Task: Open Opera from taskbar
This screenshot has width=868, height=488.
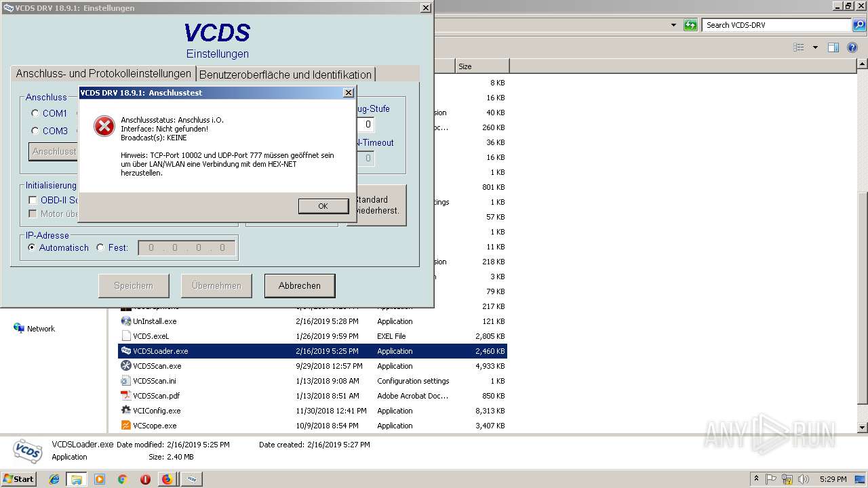Action: (145, 479)
